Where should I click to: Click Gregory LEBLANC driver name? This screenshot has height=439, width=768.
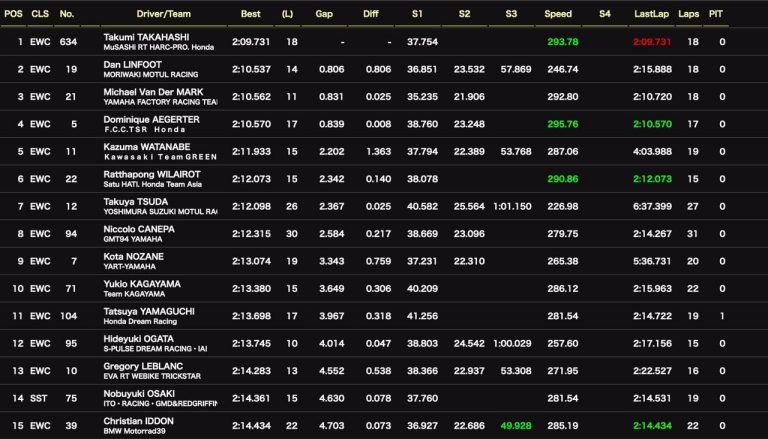click(x=143, y=365)
